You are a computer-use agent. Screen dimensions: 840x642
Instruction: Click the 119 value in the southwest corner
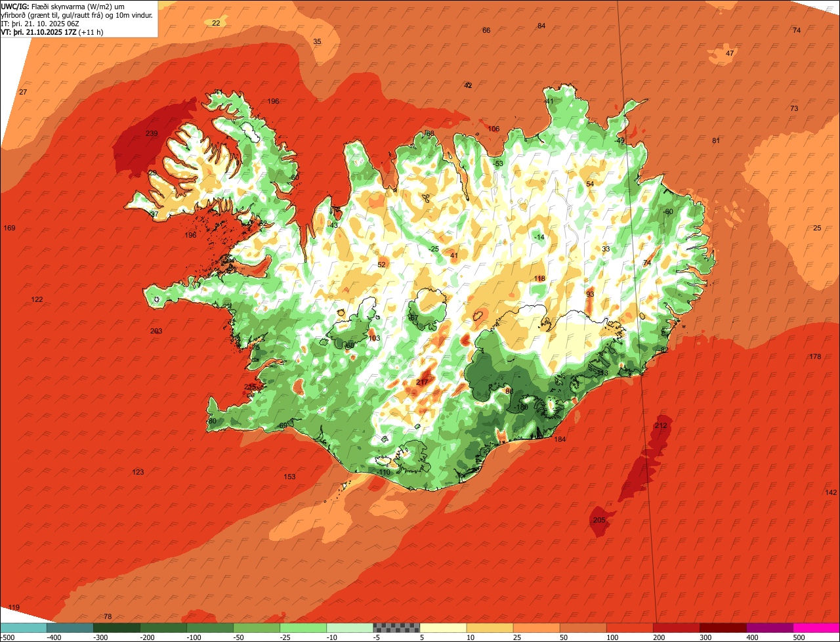click(x=14, y=607)
